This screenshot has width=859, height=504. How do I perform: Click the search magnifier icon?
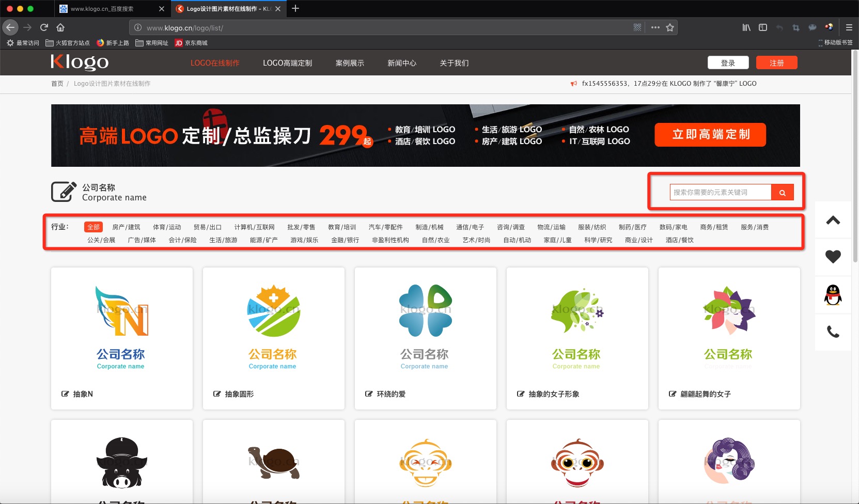783,192
